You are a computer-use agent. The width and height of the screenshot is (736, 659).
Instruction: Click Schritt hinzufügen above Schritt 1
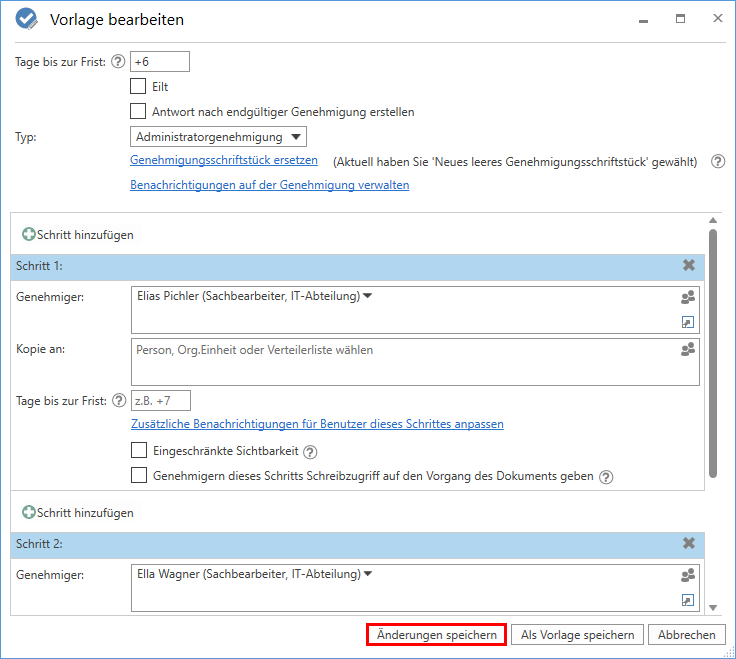point(78,235)
